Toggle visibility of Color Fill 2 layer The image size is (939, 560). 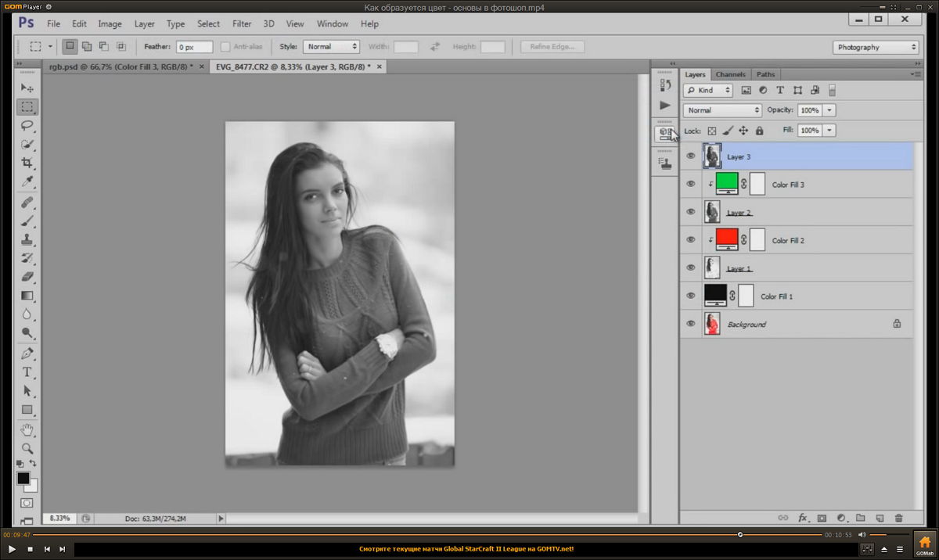tap(690, 240)
